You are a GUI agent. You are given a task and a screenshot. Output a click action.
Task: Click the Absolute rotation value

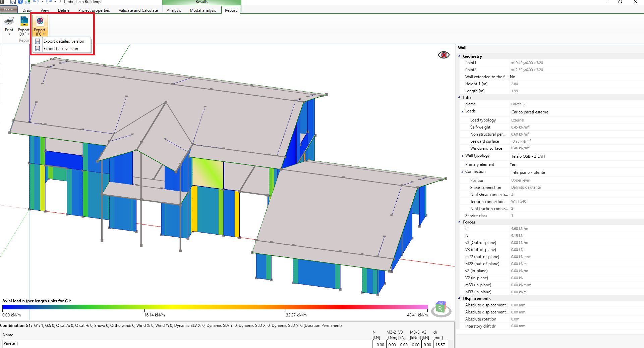pyautogui.click(x=515, y=319)
